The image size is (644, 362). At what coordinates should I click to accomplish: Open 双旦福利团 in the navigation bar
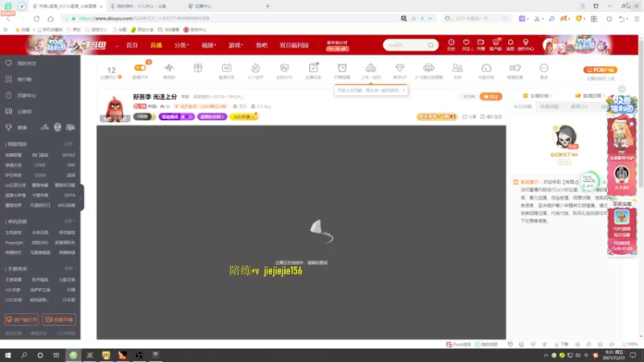point(294,45)
